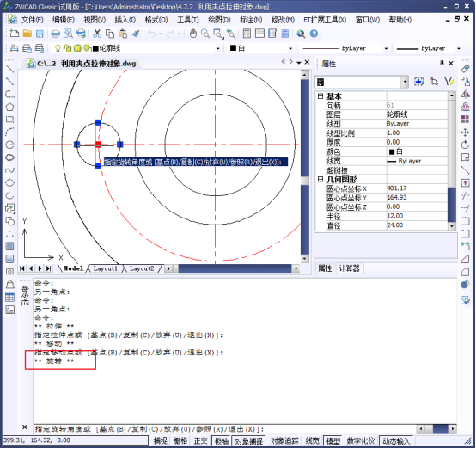Screen dimensions: 476x449
Task: Select the Circle drawing tool
Action: [10, 145]
